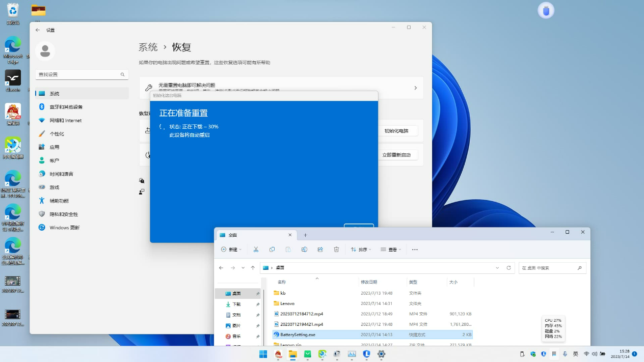Click the Wi-Fi icon in system tray
The image size is (644, 362).
coord(586,354)
